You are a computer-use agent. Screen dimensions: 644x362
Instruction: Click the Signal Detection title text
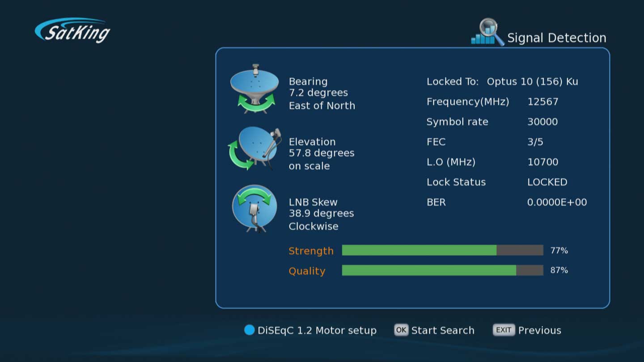coord(556,38)
